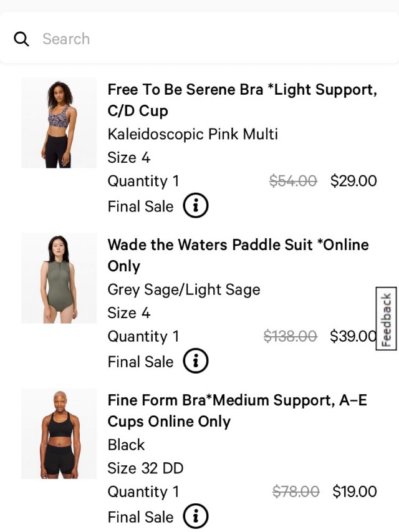The image size is (399, 532).
Task: Click the $19.00 sale price
Action: pyautogui.click(x=354, y=491)
